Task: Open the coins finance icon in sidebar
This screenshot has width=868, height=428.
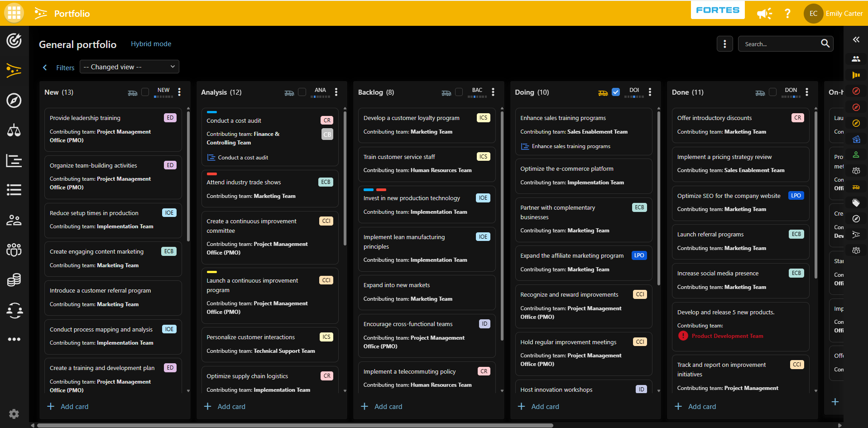Action: pyautogui.click(x=14, y=280)
